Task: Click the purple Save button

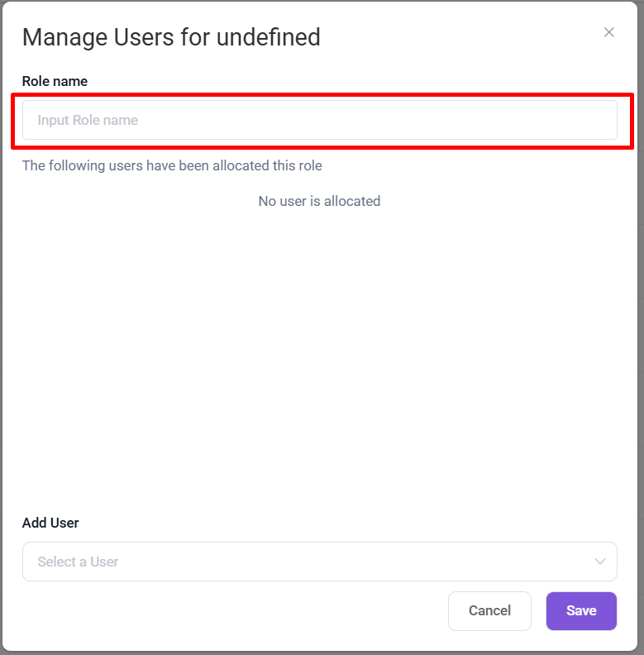Action: tap(581, 611)
